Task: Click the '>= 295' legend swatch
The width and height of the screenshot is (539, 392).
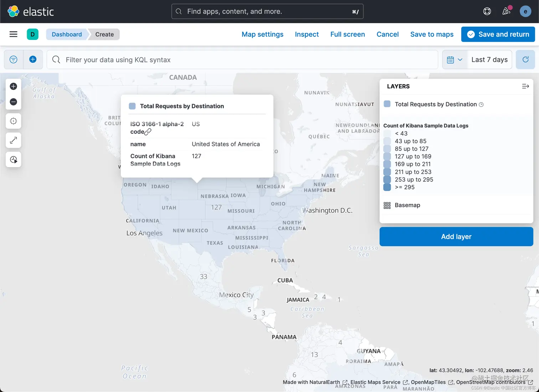Action: click(x=387, y=187)
